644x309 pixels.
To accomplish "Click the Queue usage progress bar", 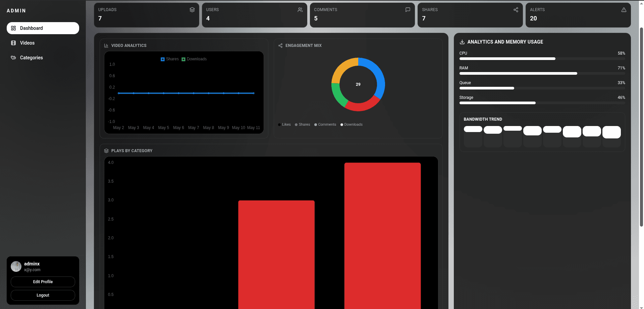I will tap(542, 88).
